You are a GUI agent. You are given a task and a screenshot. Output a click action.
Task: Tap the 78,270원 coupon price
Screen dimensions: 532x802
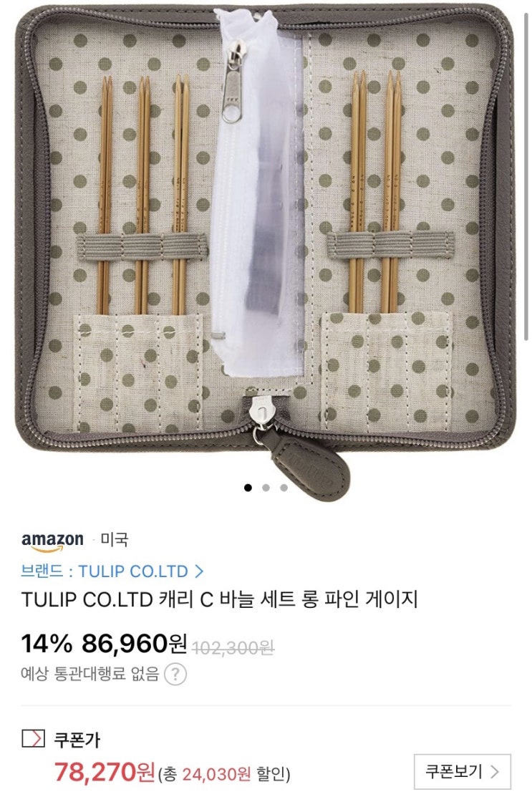105,773
